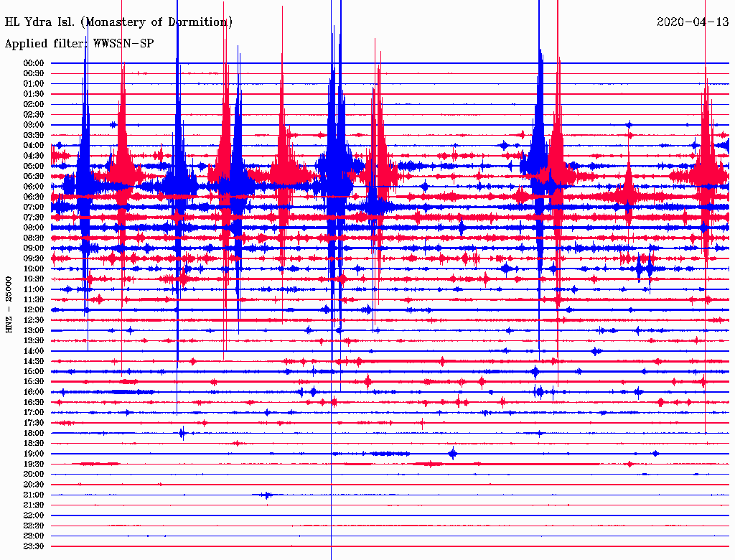This screenshot has width=735, height=560.
Task: Select the 06:00 time label
Action: pos(34,187)
